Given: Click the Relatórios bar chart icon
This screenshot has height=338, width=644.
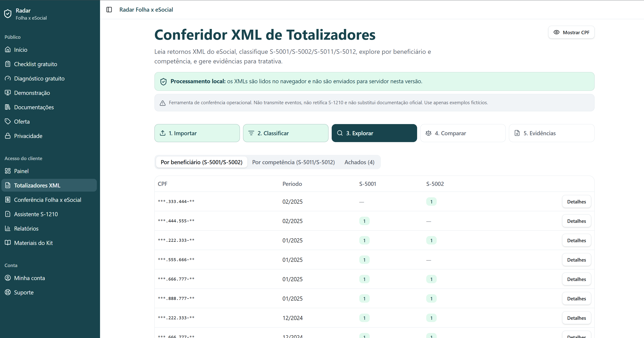Looking at the screenshot, I should pos(8,228).
